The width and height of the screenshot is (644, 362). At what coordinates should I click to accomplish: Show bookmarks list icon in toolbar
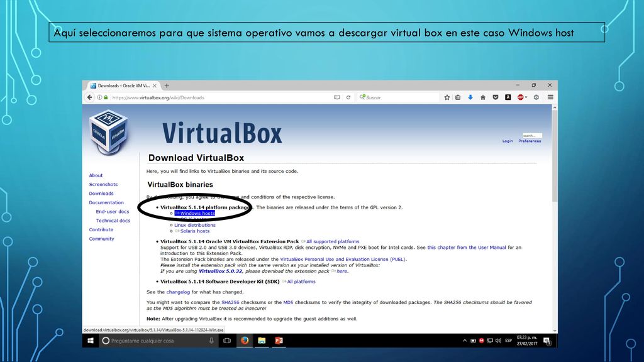pyautogui.click(x=458, y=97)
